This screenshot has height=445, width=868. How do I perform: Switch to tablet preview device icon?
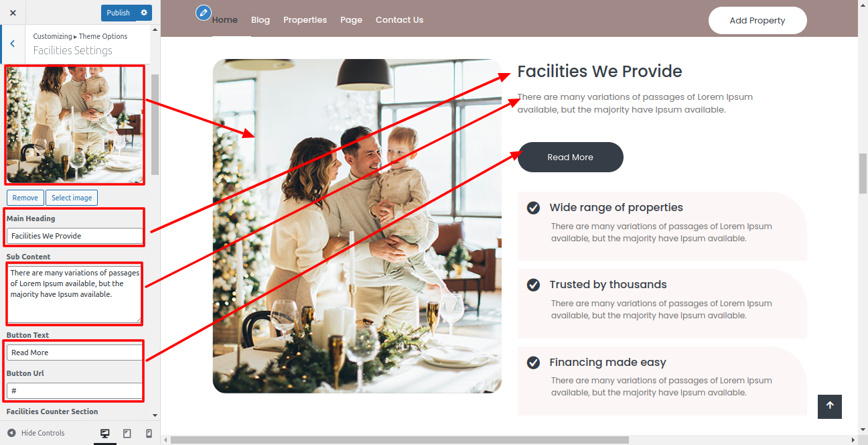(127, 434)
